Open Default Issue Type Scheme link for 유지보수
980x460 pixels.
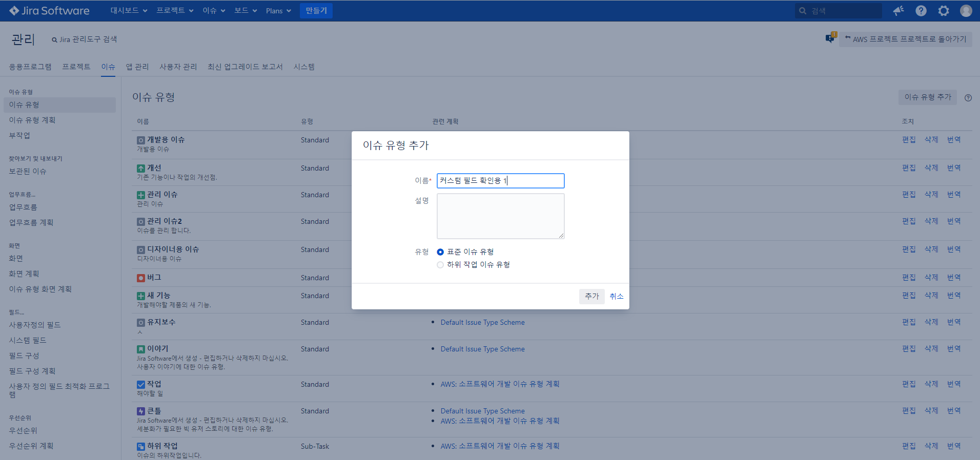pyautogui.click(x=483, y=322)
